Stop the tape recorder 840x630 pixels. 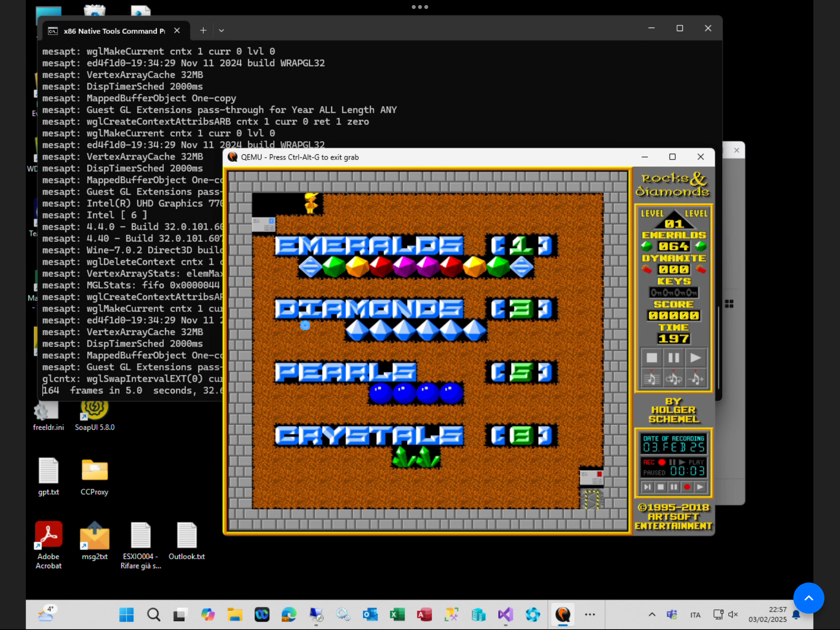(x=660, y=487)
